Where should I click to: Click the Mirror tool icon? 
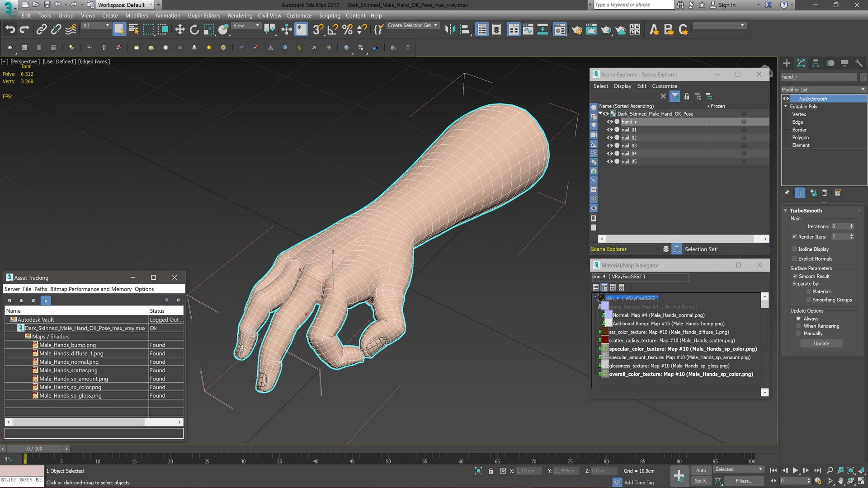coord(450,30)
